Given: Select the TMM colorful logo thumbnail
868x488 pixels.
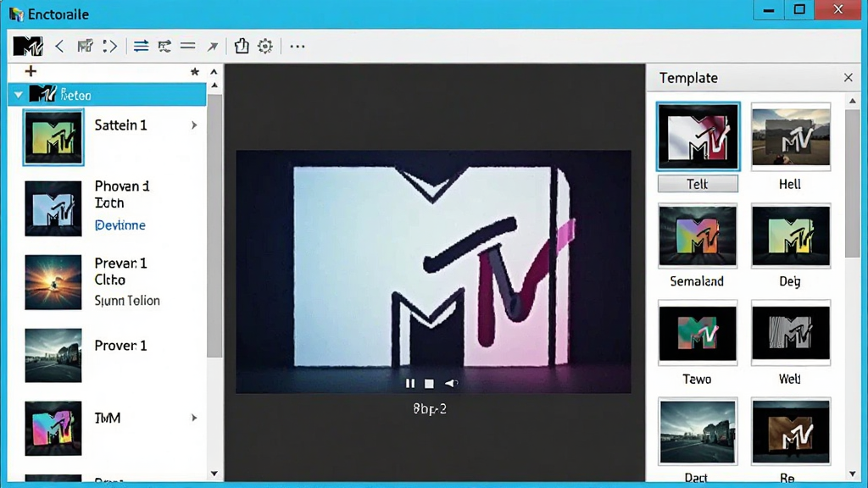Looking at the screenshot, I should pyautogui.click(x=53, y=428).
